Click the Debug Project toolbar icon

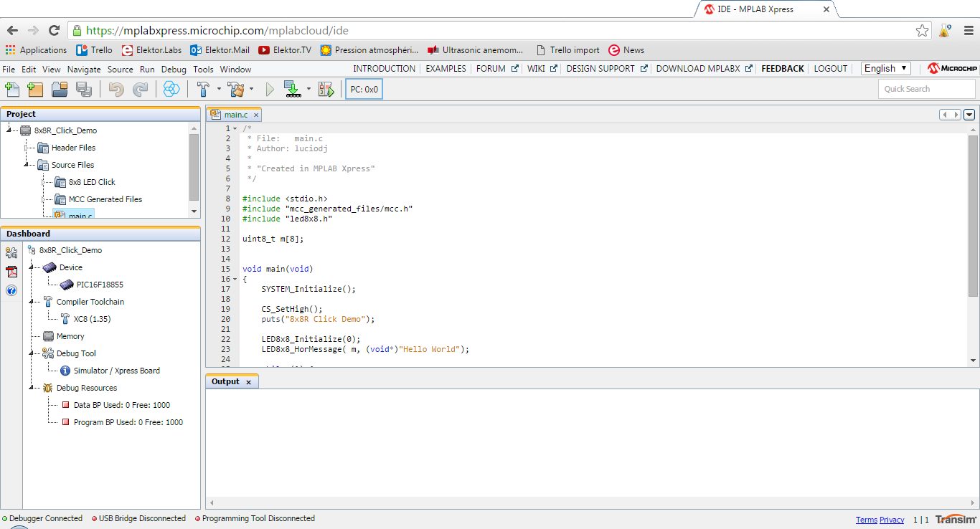click(326, 89)
